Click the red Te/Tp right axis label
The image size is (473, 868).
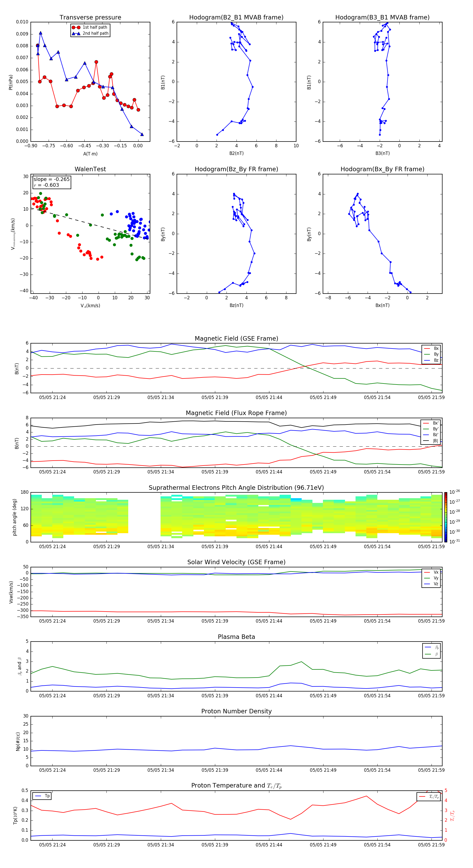pos(452,815)
